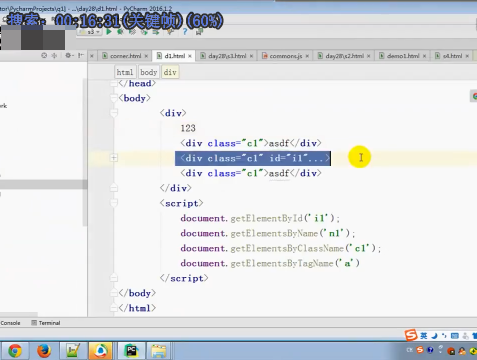Switch to the corner.html tab
Screen dimensions: 477x360
coord(125,56)
